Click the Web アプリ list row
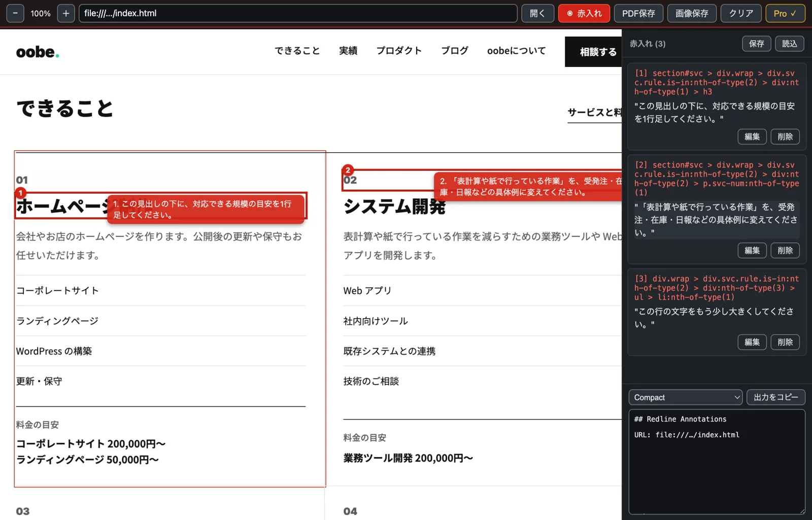The height and width of the screenshot is (520, 812). tap(482, 291)
